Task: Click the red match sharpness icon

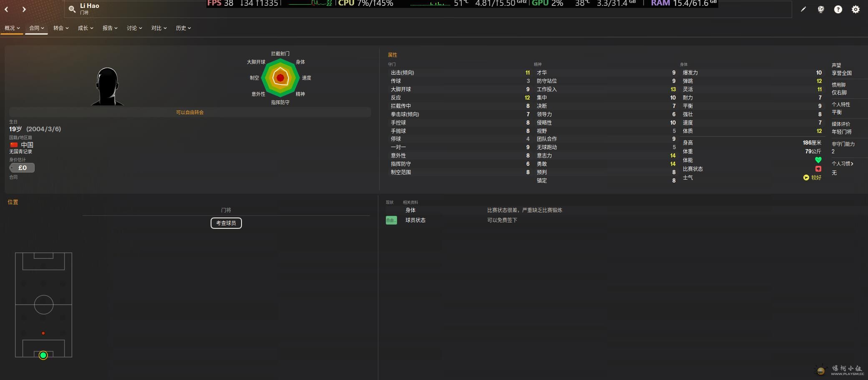Action: click(x=818, y=169)
